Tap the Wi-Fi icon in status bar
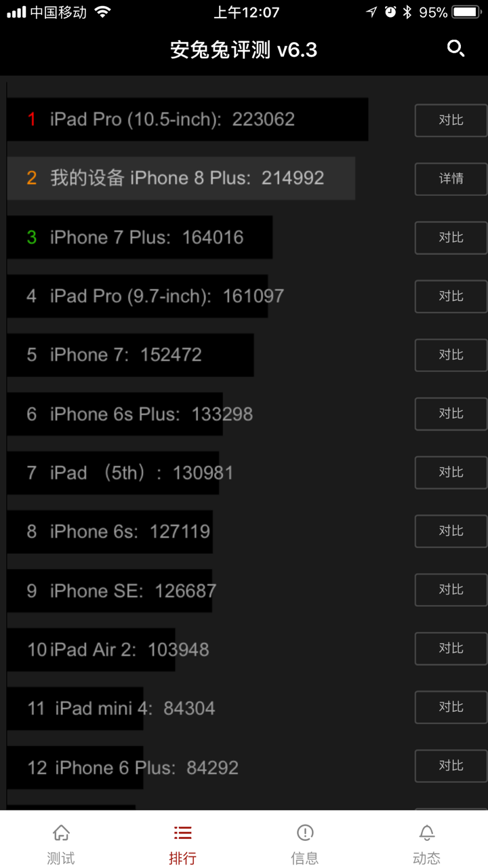Image resolution: width=488 pixels, height=868 pixels. [x=102, y=12]
